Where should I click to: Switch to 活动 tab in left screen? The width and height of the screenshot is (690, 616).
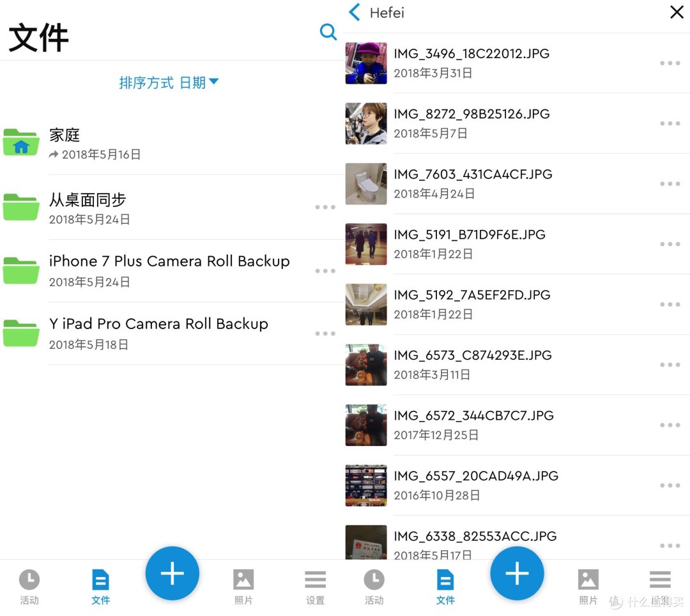click(29, 587)
